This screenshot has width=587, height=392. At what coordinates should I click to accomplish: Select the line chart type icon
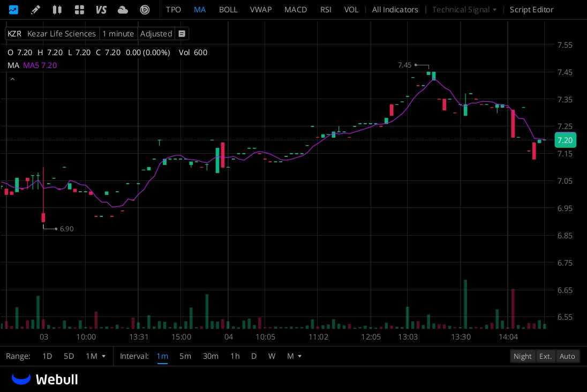tap(13, 10)
